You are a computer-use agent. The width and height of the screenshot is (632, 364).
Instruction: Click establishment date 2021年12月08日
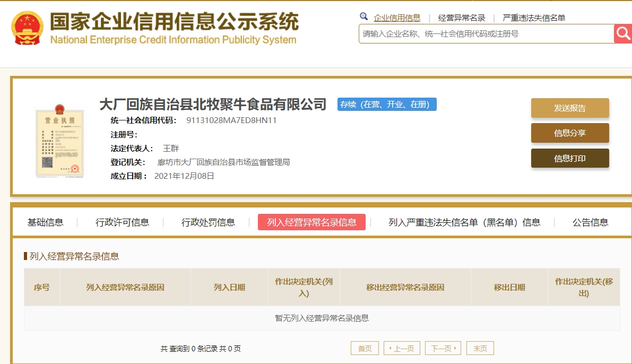tap(184, 176)
